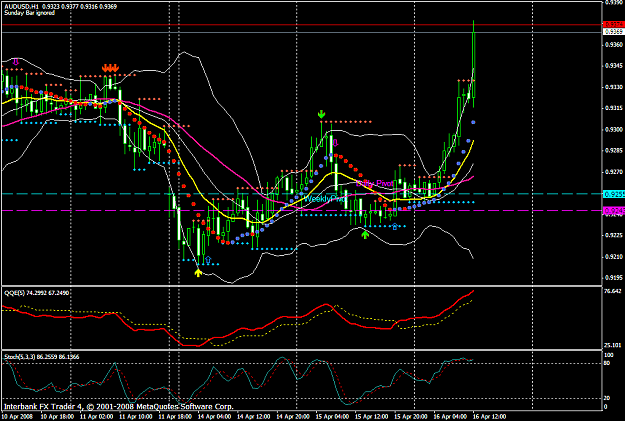This screenshot has width=625, height=421.
Task: Click the "Sunday Bar ignored" label
Action: [29, 13]
